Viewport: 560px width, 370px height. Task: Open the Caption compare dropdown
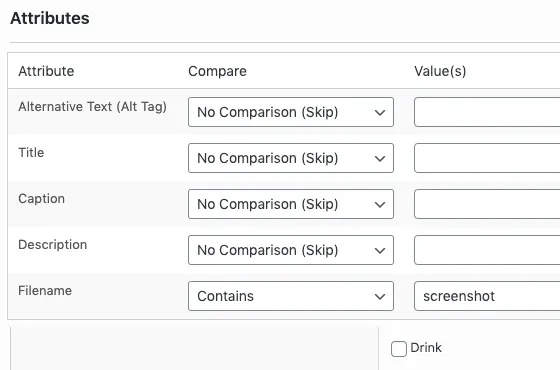click(x=291, y=204)
